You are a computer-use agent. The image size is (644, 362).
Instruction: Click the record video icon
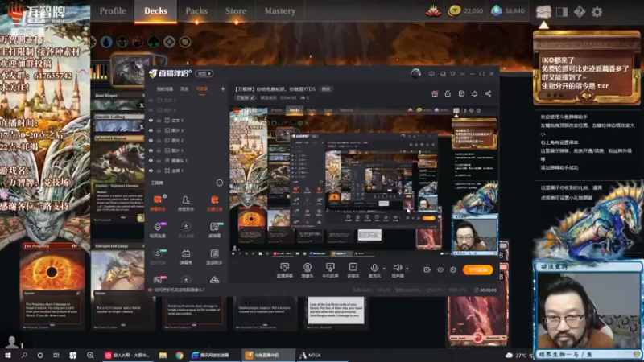(427, 269)
